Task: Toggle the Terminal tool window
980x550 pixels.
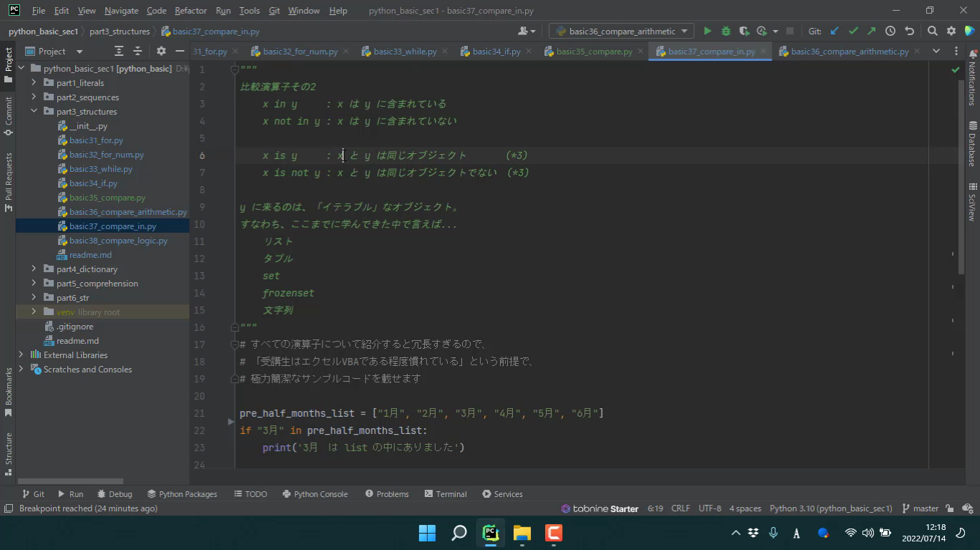Action: [445, 494]
